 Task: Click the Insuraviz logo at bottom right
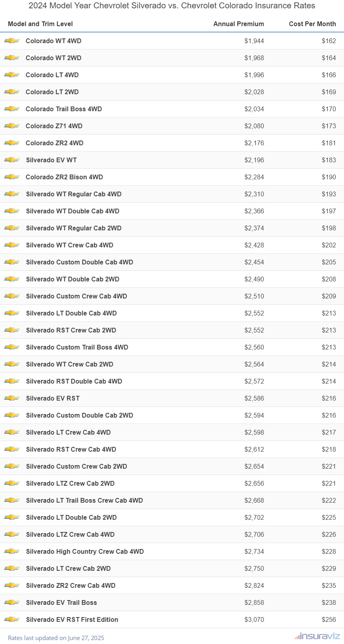tap(317, 636)
